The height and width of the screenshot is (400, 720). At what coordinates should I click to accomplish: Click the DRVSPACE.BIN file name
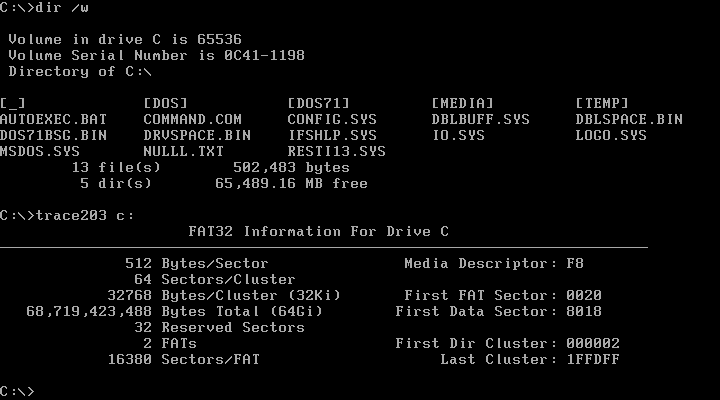196,135
